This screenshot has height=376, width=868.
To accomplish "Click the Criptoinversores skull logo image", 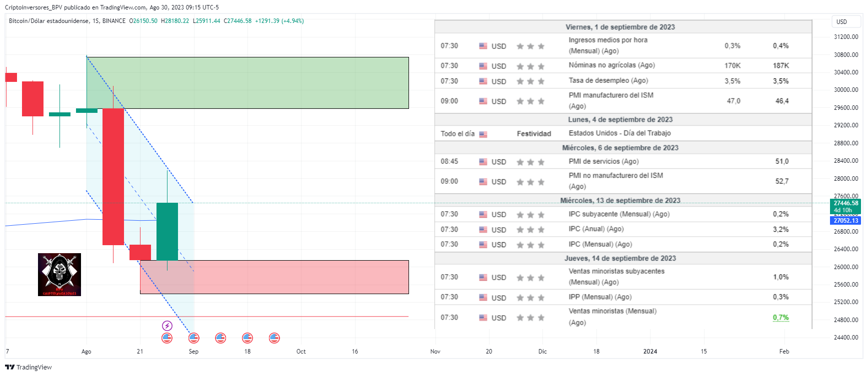I will click(x=59, y=275).
